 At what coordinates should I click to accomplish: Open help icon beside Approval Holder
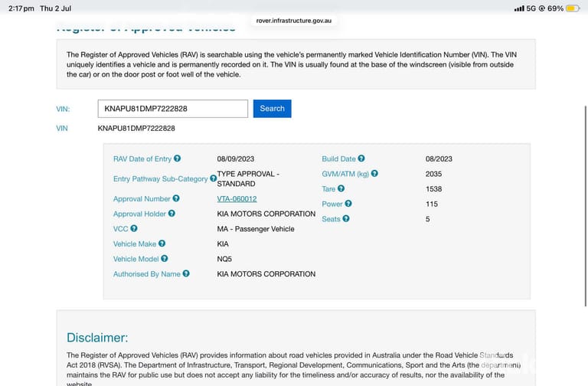coord(171,213)
